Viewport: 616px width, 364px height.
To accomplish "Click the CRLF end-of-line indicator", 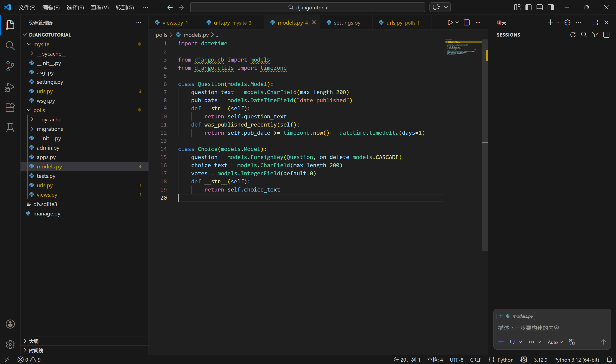I will pos(476,360).
